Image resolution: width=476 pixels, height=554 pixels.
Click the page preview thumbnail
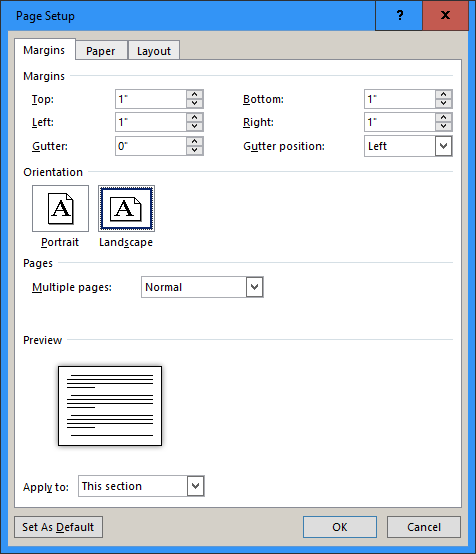(x=110, y=406)
